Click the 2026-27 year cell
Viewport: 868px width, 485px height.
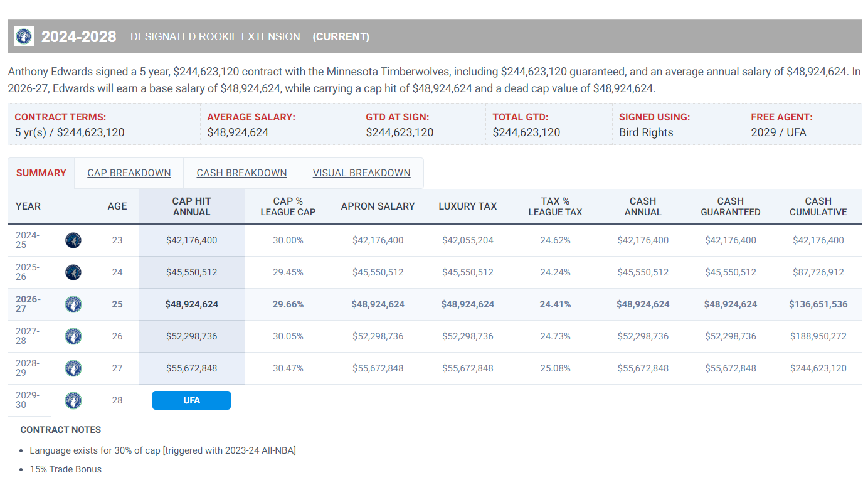tap(28, 304)
